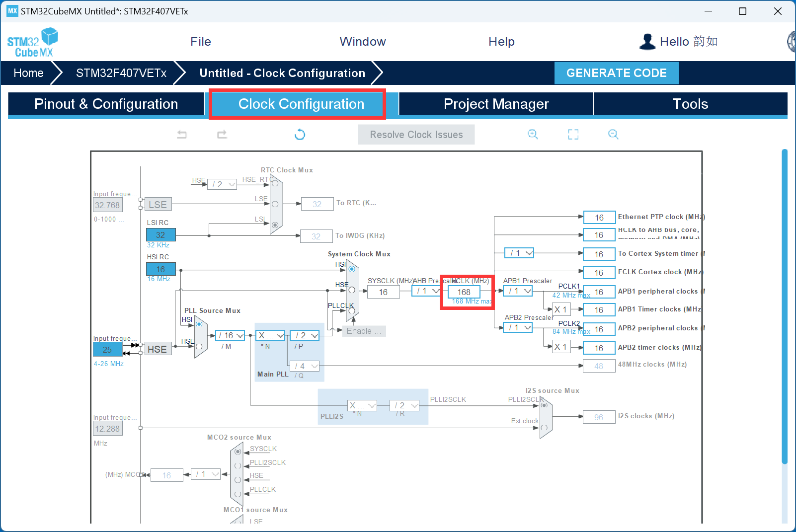
Task: Select HSI in System Clock Mux
Action: (x=352, y=269)
